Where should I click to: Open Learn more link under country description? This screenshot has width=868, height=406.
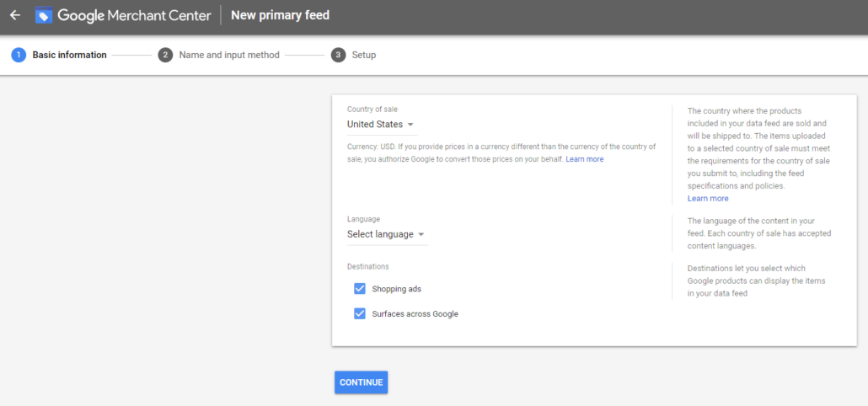708,198
